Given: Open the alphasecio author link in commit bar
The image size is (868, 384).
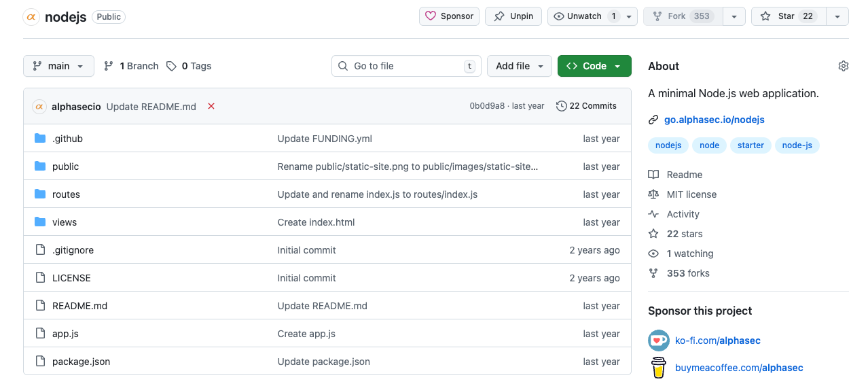Looking at the screenshot, I should point(76,107).
